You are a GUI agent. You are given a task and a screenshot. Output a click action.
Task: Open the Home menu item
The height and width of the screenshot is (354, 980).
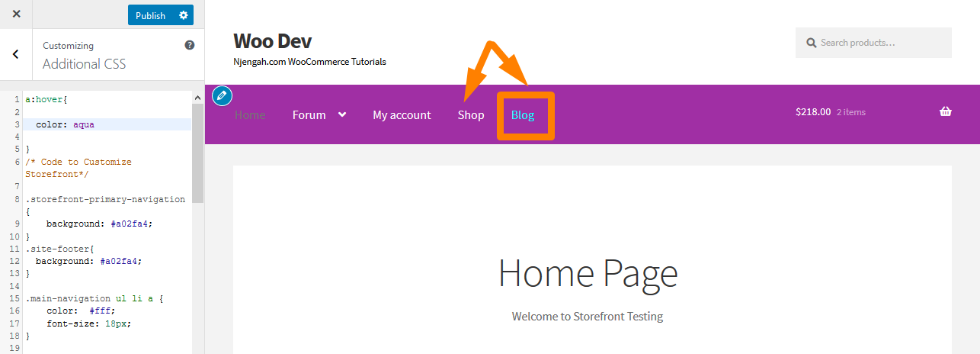click(250, 115)
